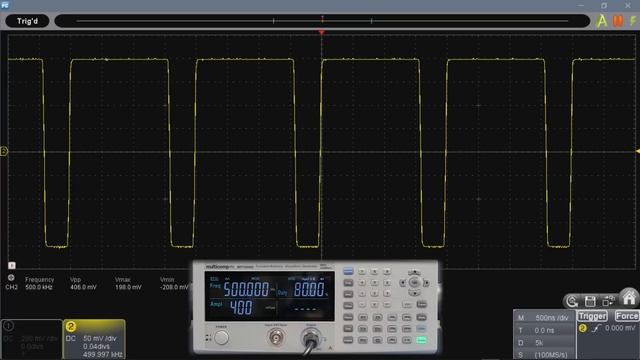
Task: Open the measurement settings icon above CH2
Action: tap(11, 278)
